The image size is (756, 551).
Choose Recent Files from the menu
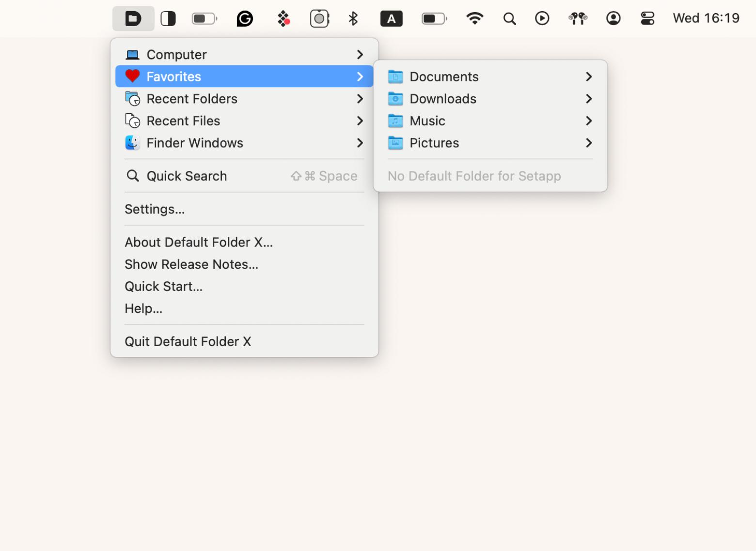244,121
